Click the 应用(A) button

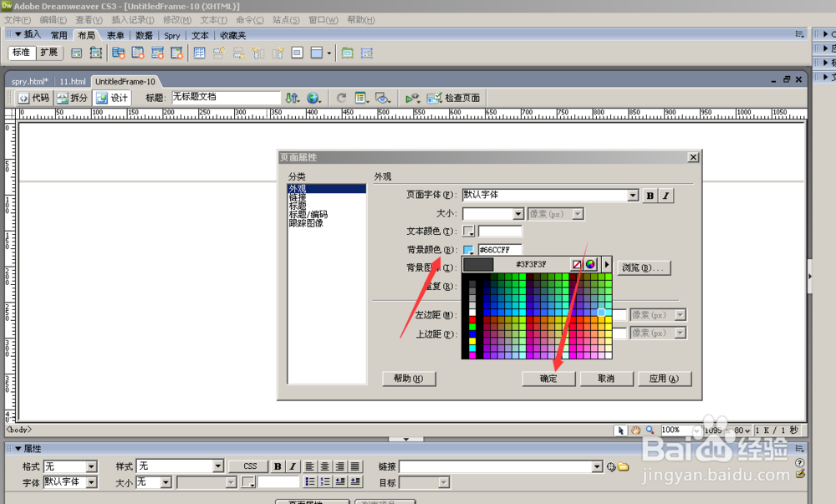[665, 379]
